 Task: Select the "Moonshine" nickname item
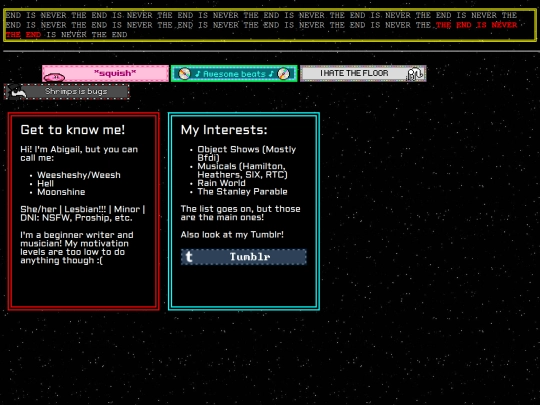61,192
